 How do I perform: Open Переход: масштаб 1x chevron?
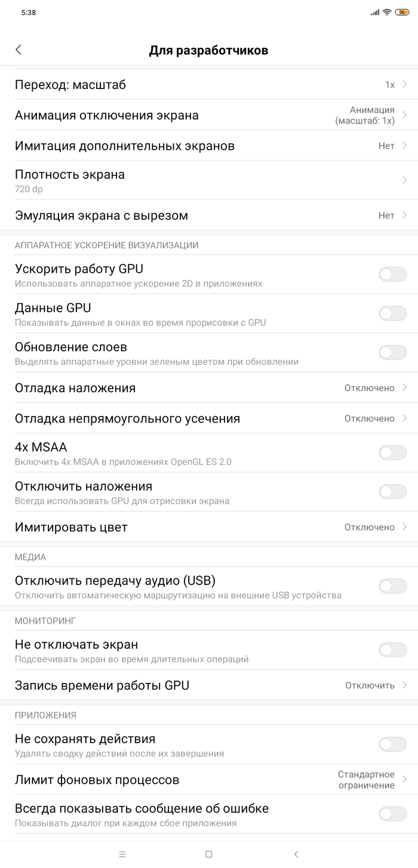click(404, 85)
